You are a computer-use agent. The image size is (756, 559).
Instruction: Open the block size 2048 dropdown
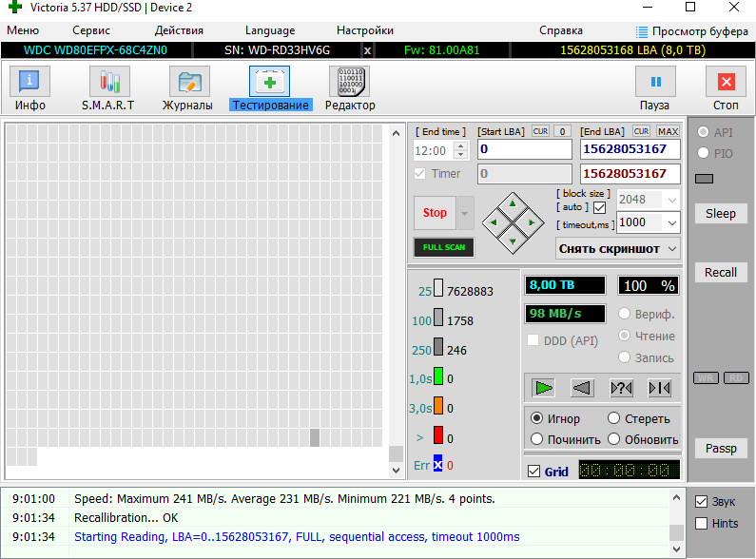(x=671, y=200)
